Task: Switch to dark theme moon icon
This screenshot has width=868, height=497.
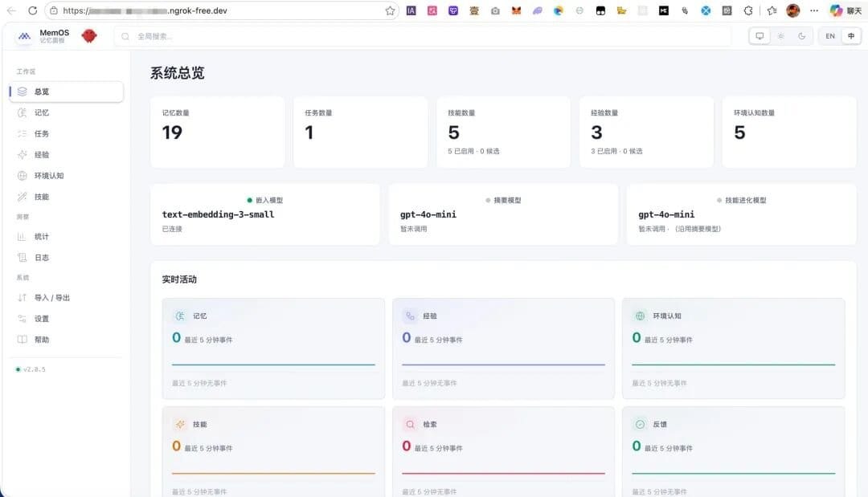Action: click(801, 36)
